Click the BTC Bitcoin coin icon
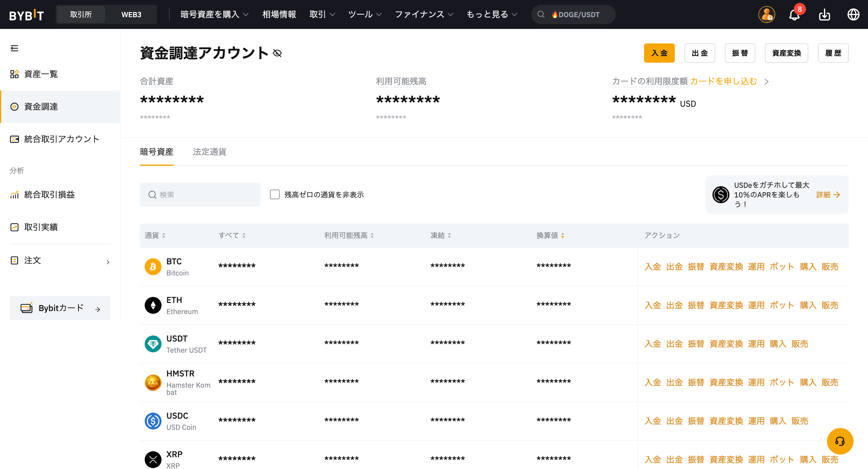 pos(153,266)
